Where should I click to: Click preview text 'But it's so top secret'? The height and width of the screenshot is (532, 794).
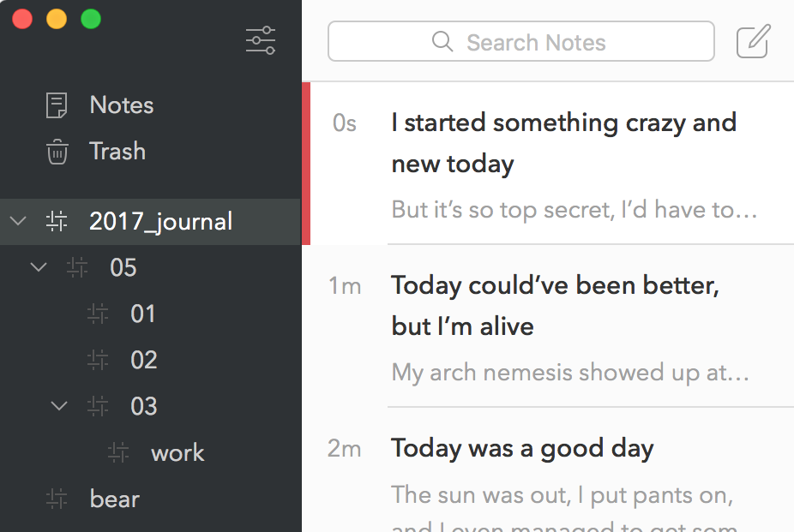(574, 210)
